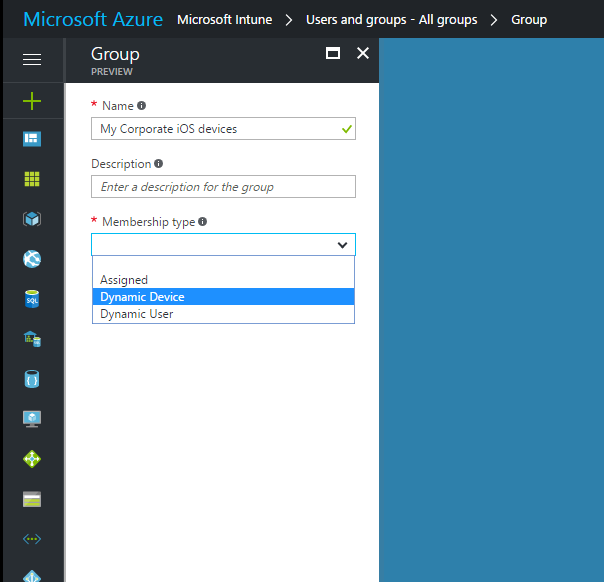Select Dynamic User membership type

point(223,314)
